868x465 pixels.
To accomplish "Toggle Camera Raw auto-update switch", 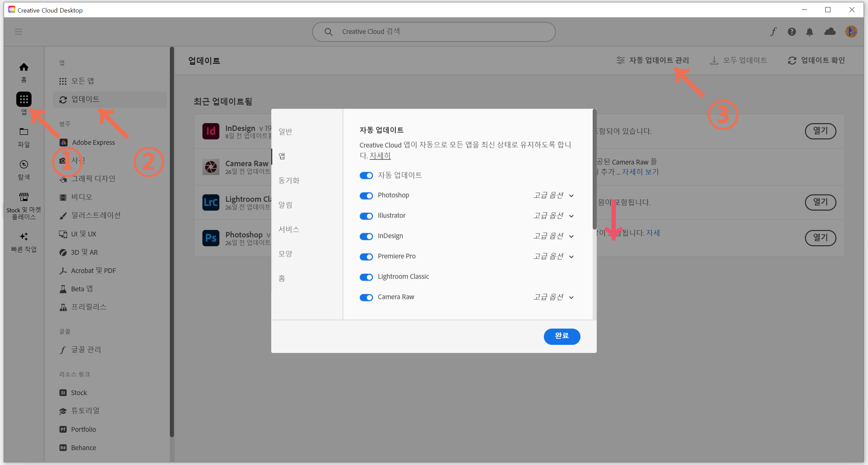I will 366,297.
